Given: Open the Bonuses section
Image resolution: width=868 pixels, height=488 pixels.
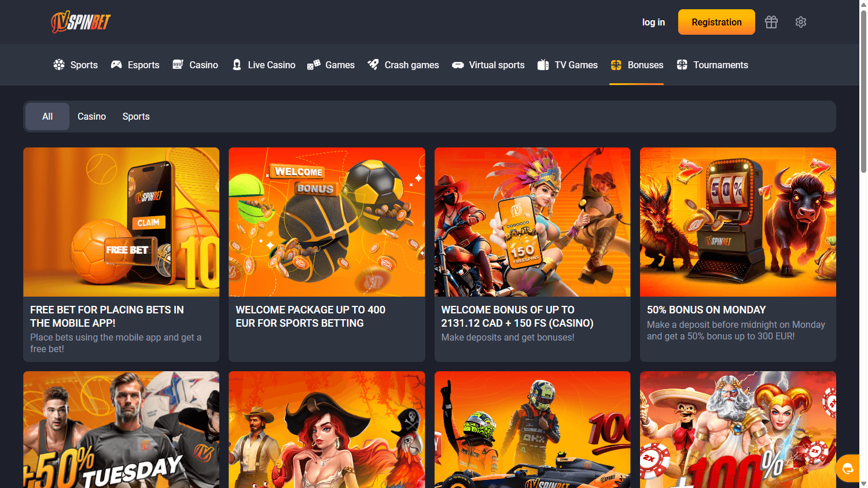Looking at the screenshot, I should click(x=637, y=65).
